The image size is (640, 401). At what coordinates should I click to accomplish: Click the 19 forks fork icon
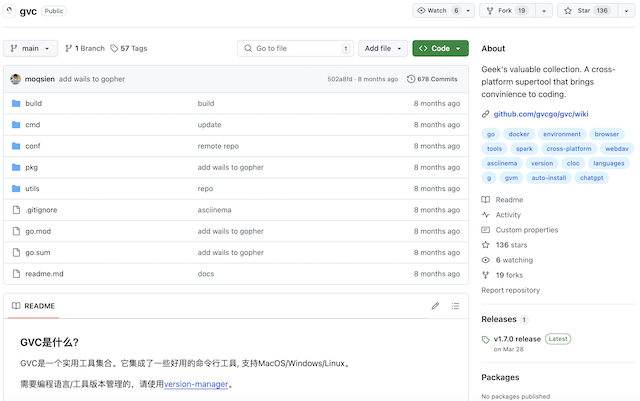coord(485,275)
